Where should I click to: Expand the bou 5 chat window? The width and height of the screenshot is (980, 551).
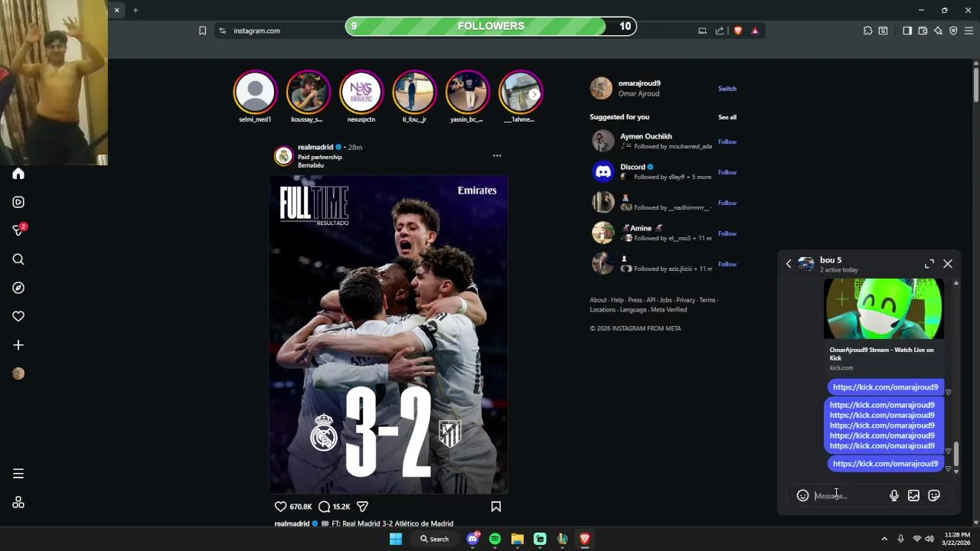tap(929, 263)
